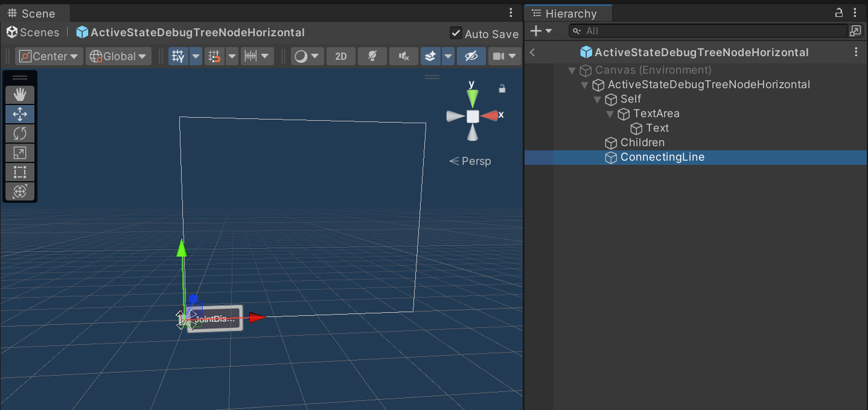Toggle the Auto Save checkbox
Viewport: 868px width, 410px height.
click(x=456, y=33)
